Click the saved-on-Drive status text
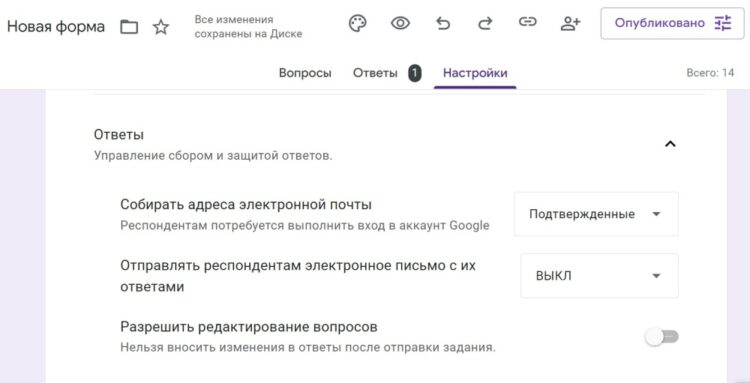 (x=248, y=27)
